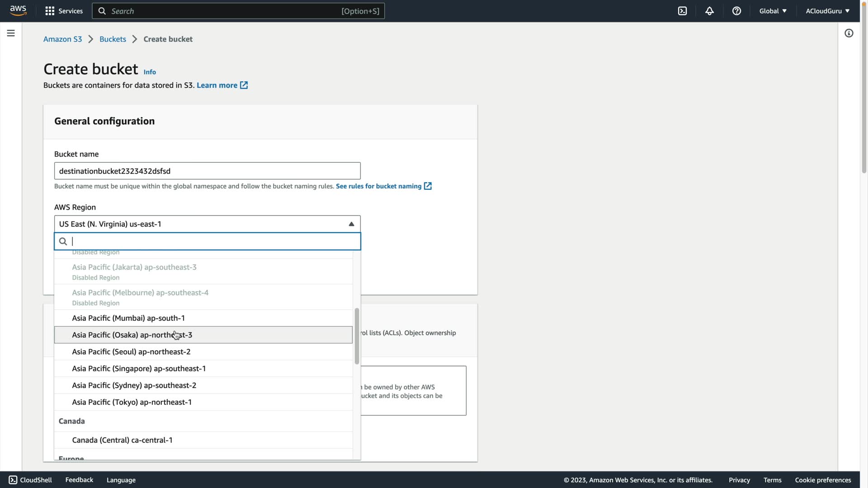Click the region list scrollbar thumb
This screenshot has height=488, width=868.
[357, 336]
